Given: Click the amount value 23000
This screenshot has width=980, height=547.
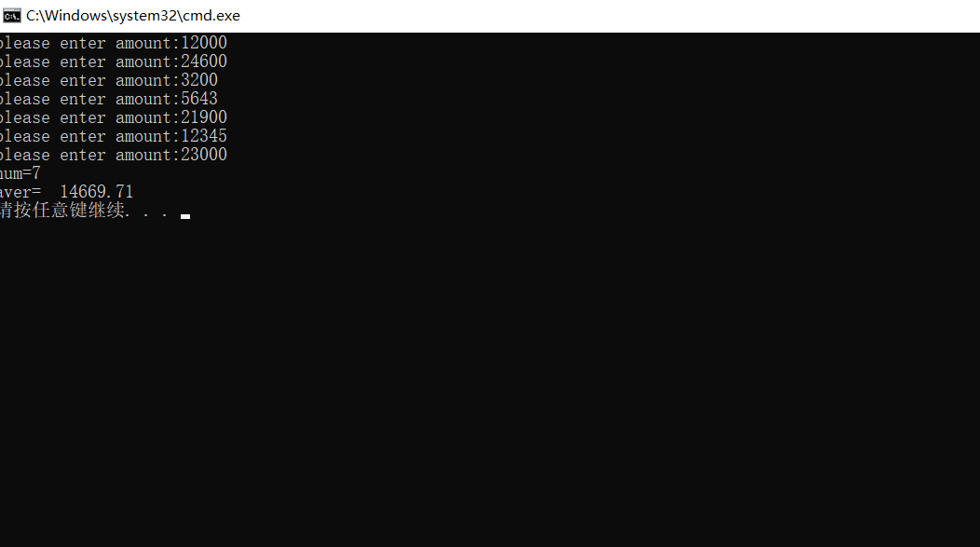Looking at the screenshot, I should point(204,155).
